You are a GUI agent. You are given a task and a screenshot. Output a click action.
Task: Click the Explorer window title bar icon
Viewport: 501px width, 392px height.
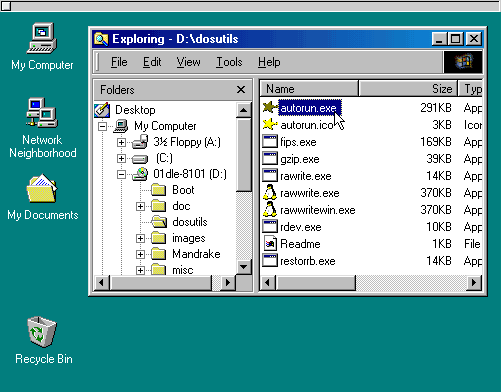point(101,39)
